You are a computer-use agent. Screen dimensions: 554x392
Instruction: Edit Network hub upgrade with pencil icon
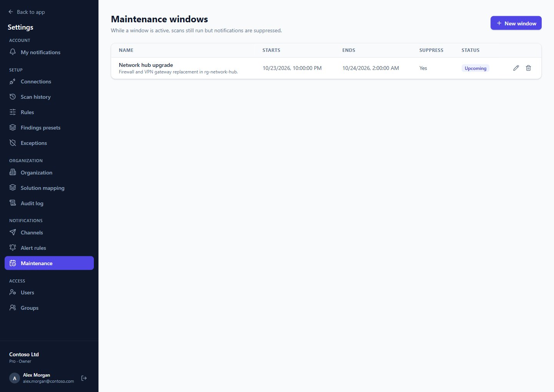516,68
